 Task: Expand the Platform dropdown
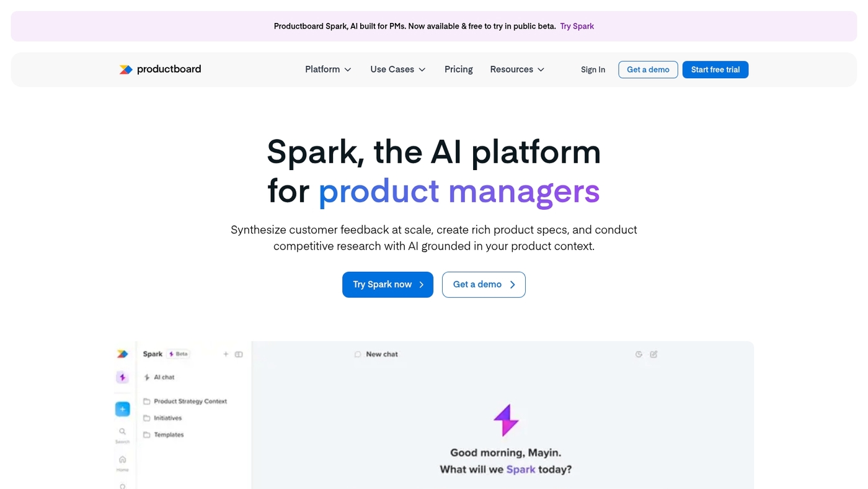[327, 69]
